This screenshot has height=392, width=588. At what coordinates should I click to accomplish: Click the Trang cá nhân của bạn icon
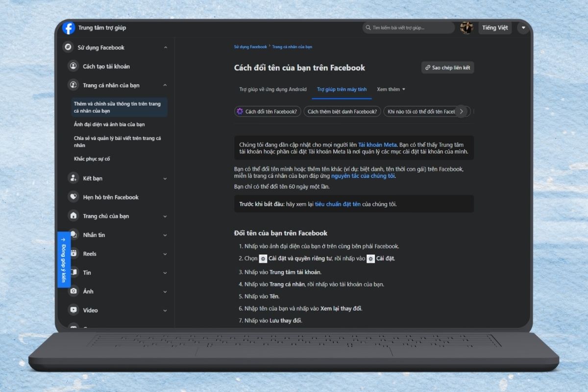click(x=73, y=85)
